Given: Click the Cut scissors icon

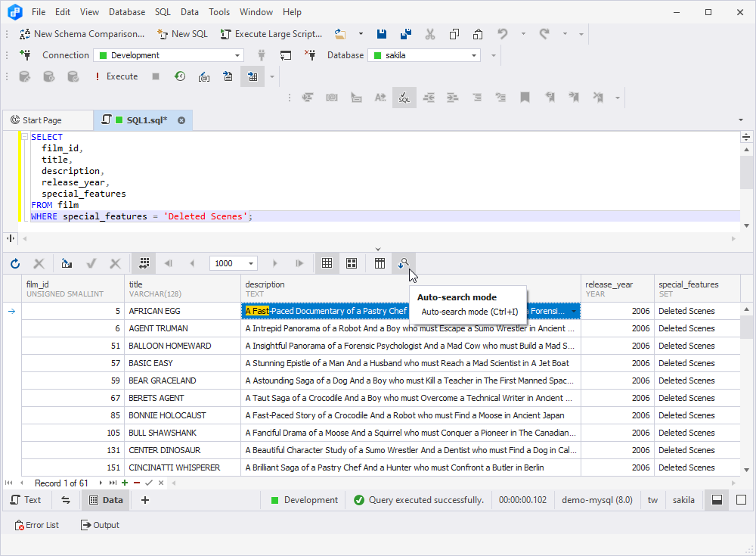Looking at the screenshot, I should pyautogui.click(x=430, y=34).
